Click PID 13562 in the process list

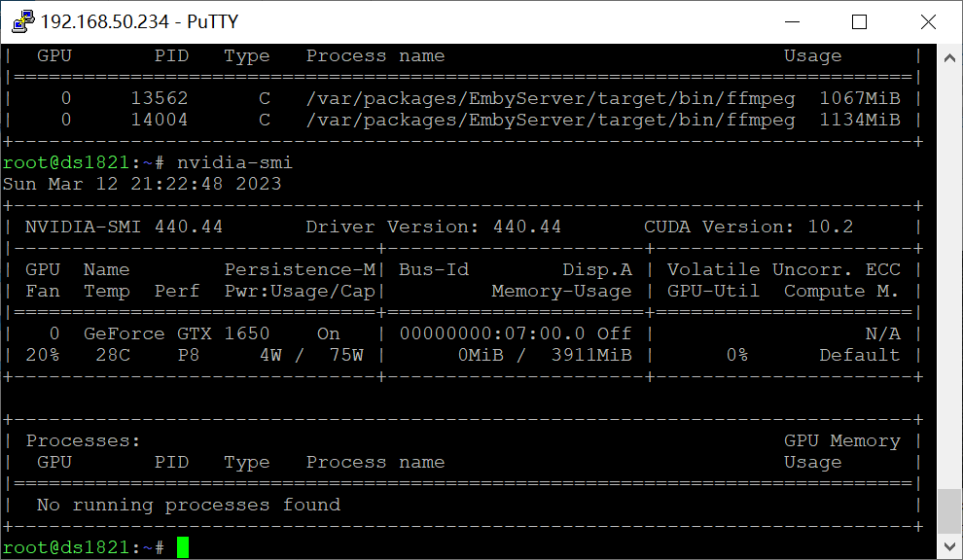coord(160,98)
